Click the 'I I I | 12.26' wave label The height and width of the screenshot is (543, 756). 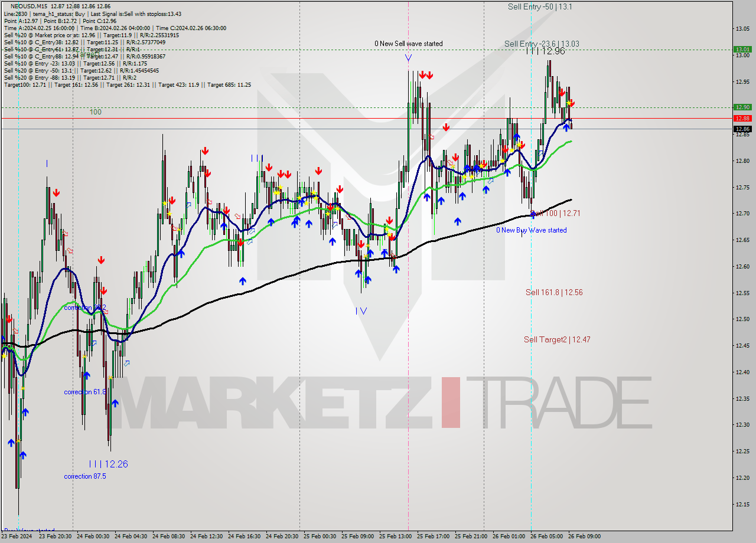[108, 464]
